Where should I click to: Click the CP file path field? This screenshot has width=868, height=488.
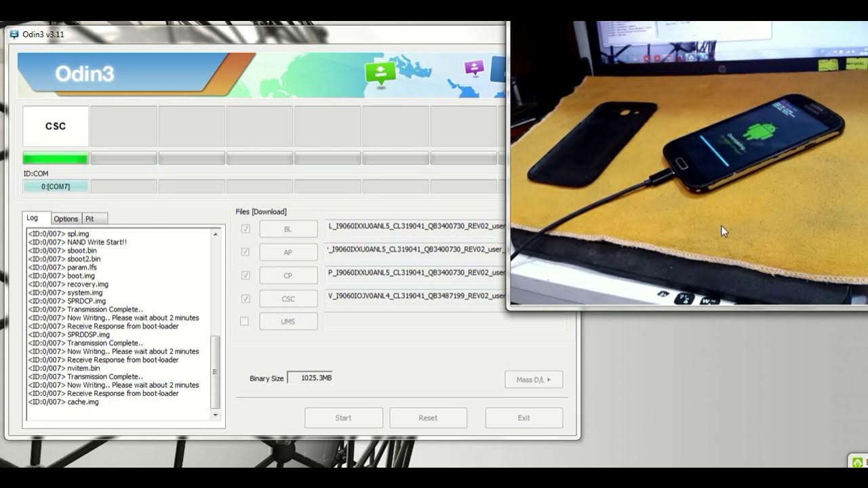pos(415,272)
